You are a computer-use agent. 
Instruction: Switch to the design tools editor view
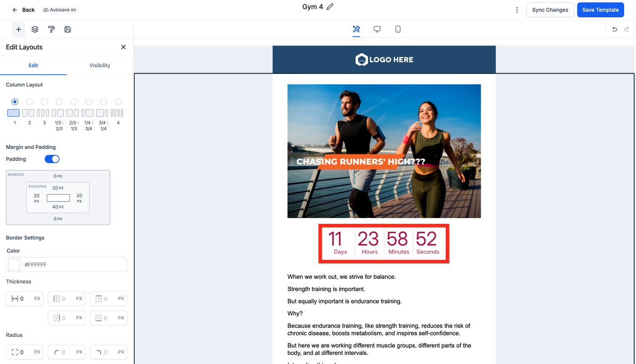coord(356,30)
